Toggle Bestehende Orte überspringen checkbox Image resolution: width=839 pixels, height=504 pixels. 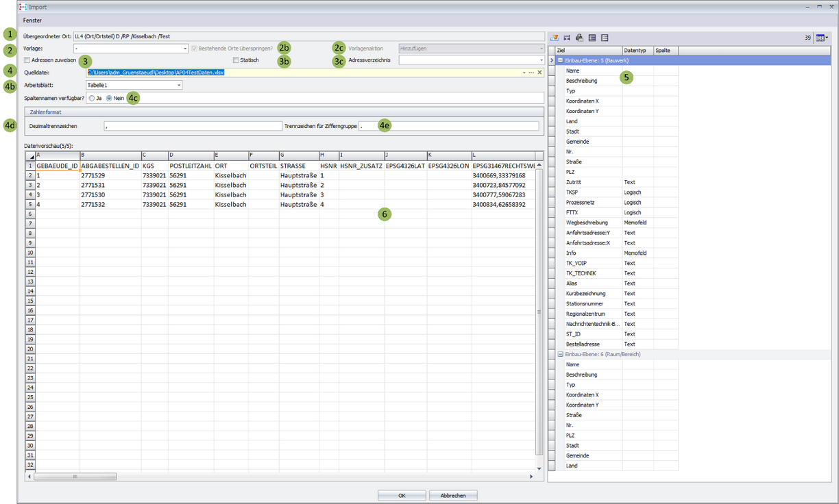click(195, 49)
